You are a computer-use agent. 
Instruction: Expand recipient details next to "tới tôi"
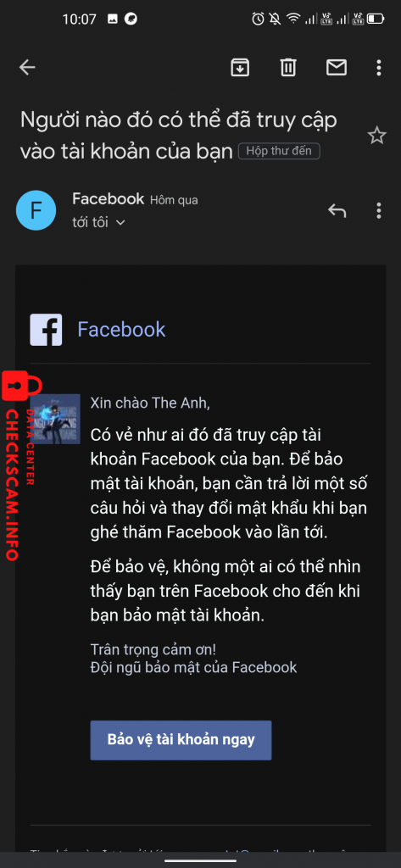pyautogui.click(x=120, y=223)
